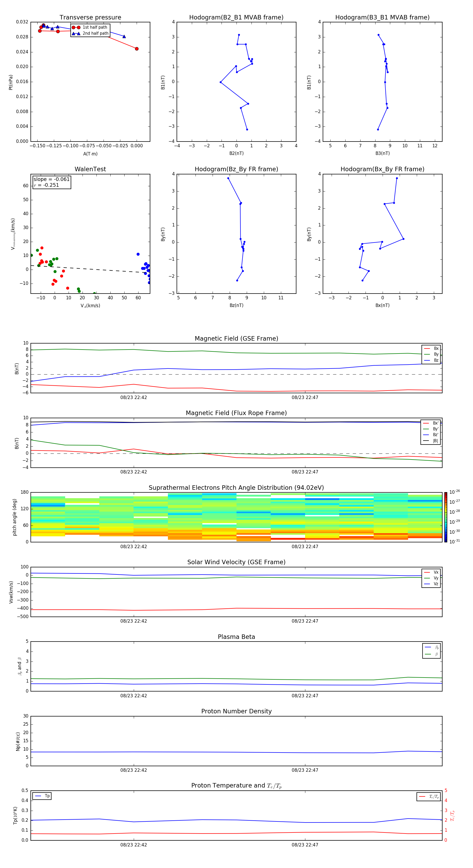
Task: Click the 'Hodogram(Bz_By FR frame)' title
Action: click(236, 169)
